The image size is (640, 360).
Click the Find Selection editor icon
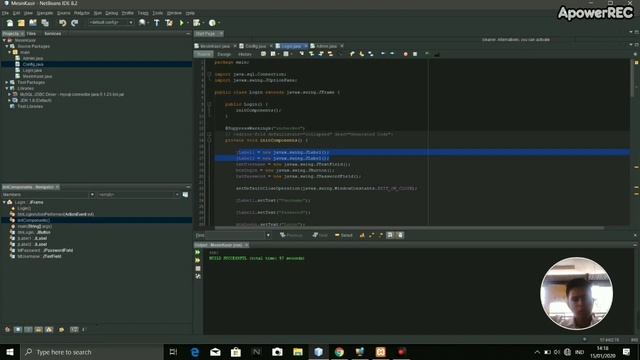[302, 54]
